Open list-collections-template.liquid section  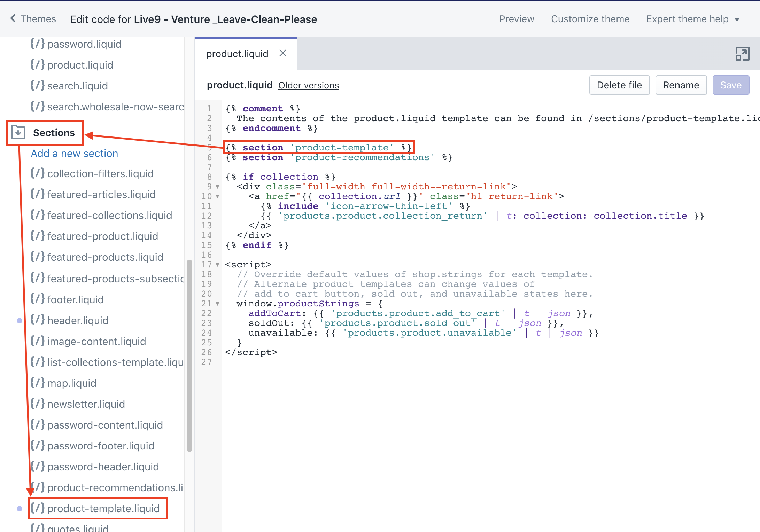click(115, 362)
